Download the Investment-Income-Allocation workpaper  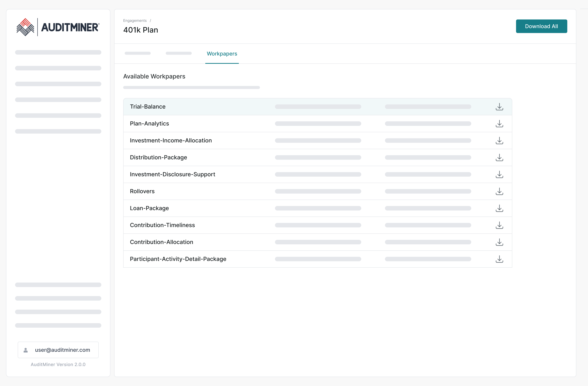[x=499, y=141]
